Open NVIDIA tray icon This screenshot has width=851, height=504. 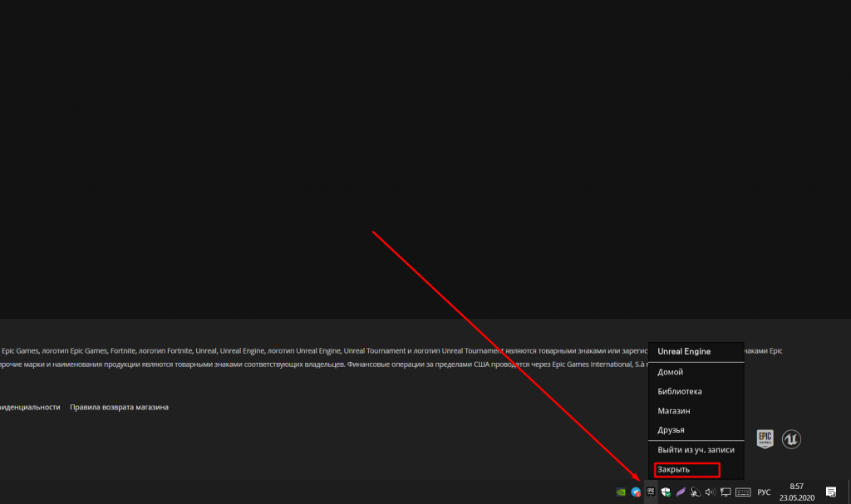tap(621, 492)
